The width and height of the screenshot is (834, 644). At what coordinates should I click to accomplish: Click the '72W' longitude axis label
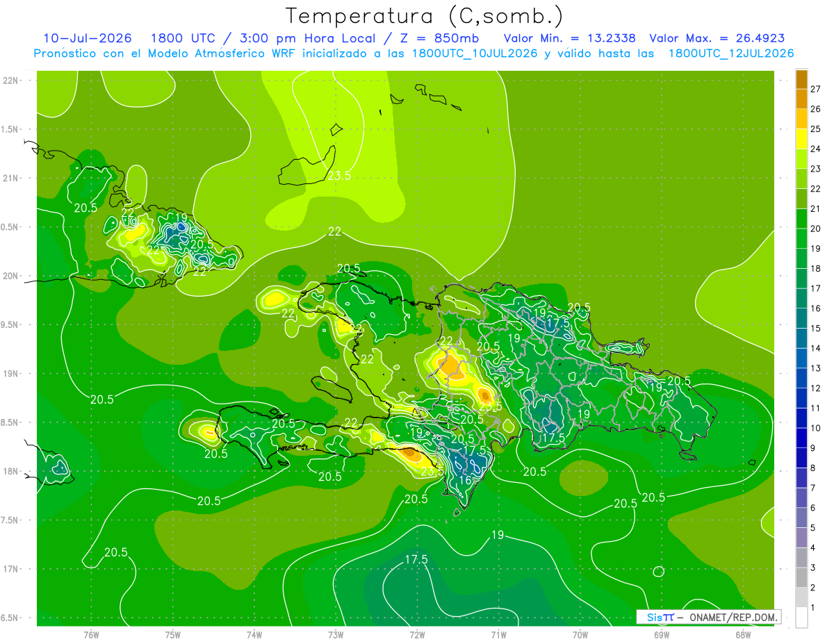pyautogui.click(x=417, y=634)
